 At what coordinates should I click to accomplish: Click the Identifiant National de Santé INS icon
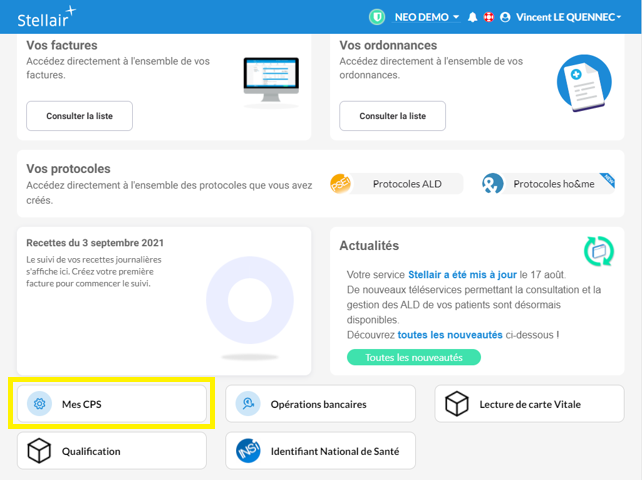pyautogui.click(x=248, y=451)
